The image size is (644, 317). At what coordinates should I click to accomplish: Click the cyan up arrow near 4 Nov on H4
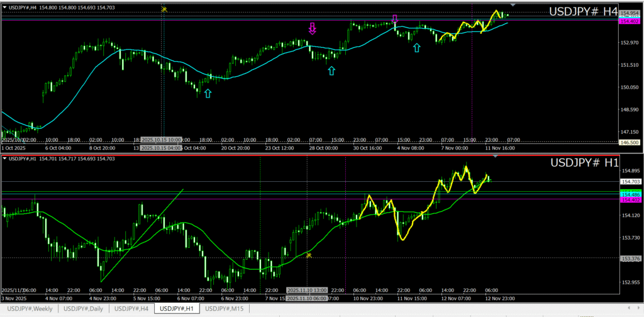click(x=416, y=48)
